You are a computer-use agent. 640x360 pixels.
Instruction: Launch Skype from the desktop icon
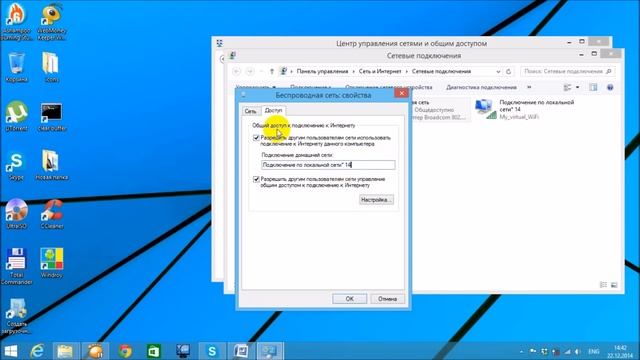click(16, 166)
